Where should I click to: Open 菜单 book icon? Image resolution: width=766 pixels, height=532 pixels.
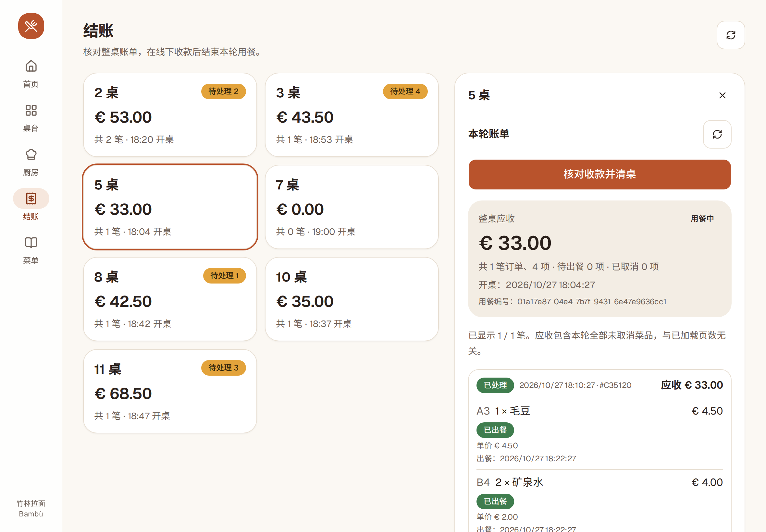(31, 243)
